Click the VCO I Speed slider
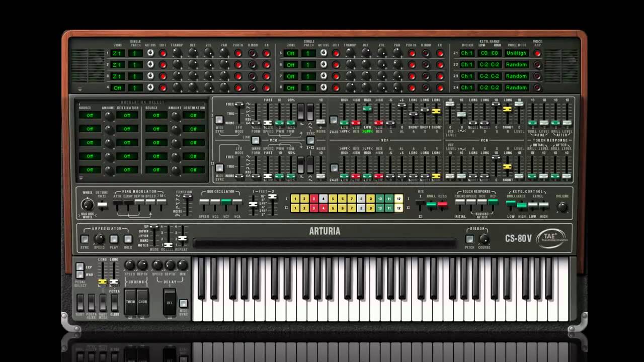The image size is (644, 362). 268,122
